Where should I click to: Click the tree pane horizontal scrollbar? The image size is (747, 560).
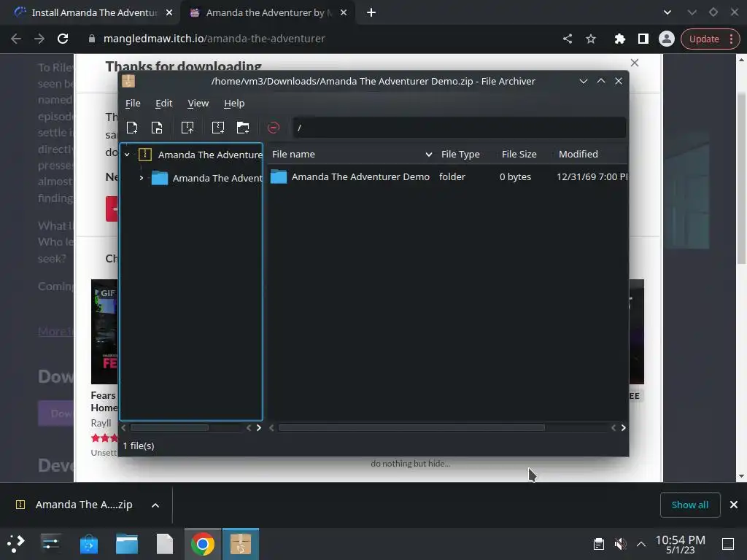[169, 427]
